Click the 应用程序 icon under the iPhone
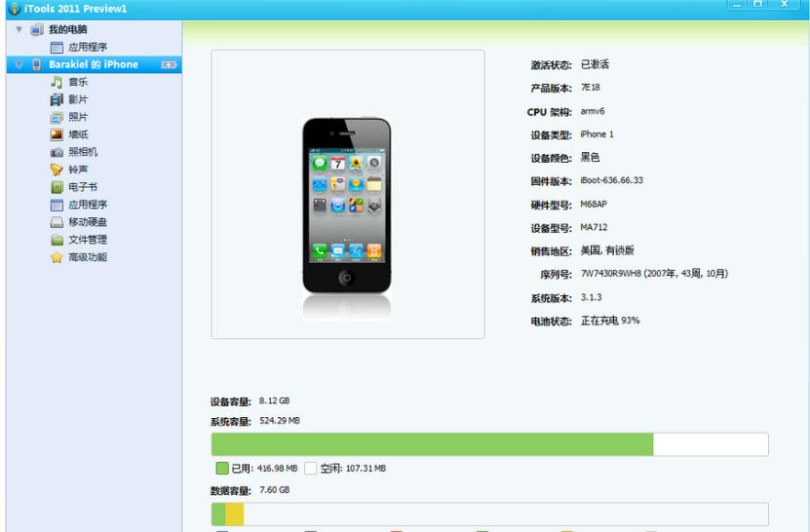Screen dimensions: 810x532 (x=57, y=205)
